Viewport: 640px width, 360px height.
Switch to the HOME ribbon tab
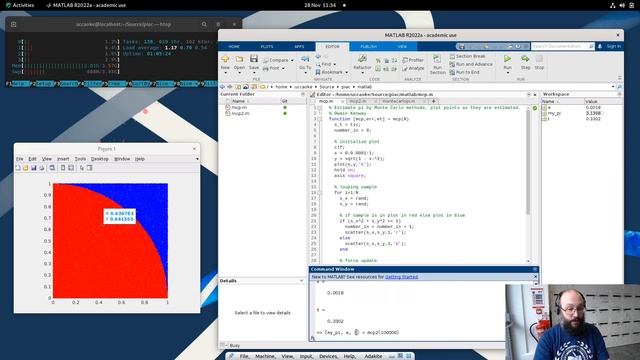[234, 47]
